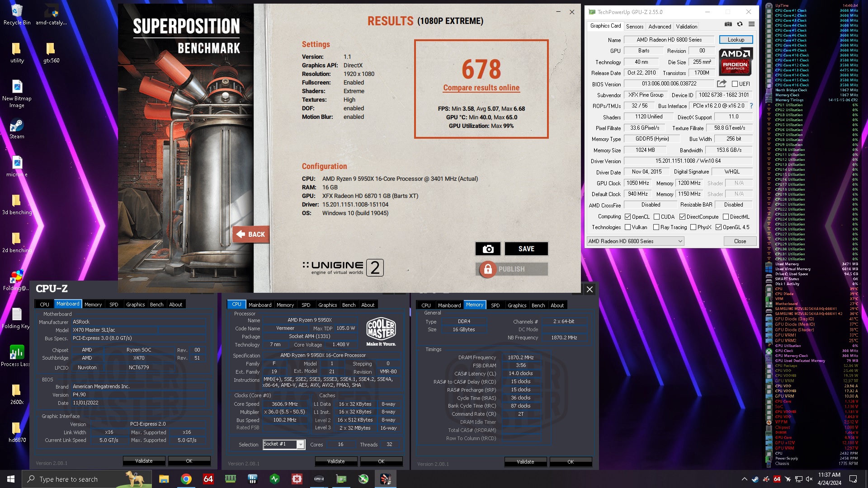
Task: Click Validate in CPU-Z Mainboard window
Action: tap(144, 461)
